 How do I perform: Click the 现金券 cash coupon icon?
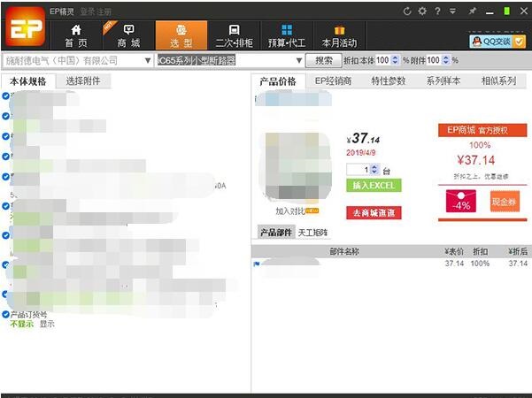pos(505,202)
